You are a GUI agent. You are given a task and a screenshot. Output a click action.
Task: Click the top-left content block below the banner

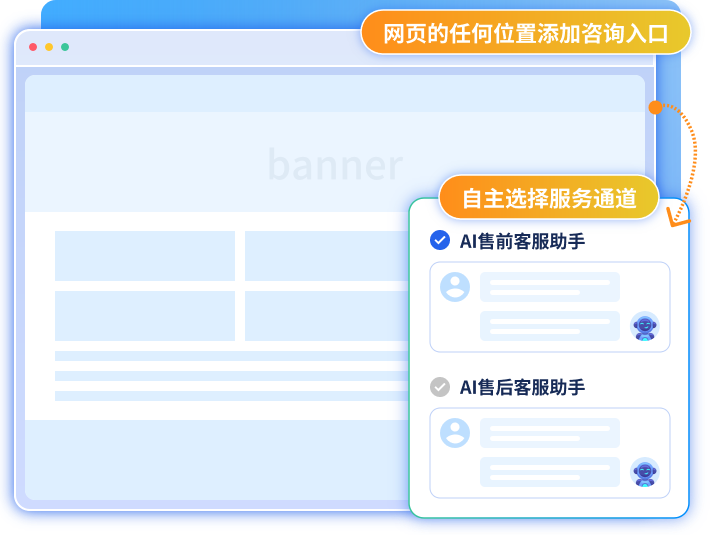coord(144,256)
